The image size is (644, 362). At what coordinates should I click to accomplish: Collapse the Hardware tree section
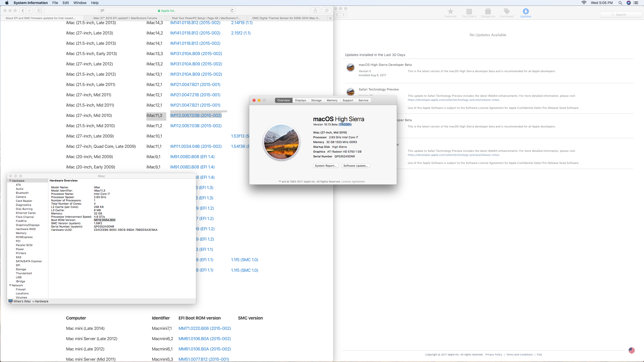pyautogui.click(x=10, y=181)
